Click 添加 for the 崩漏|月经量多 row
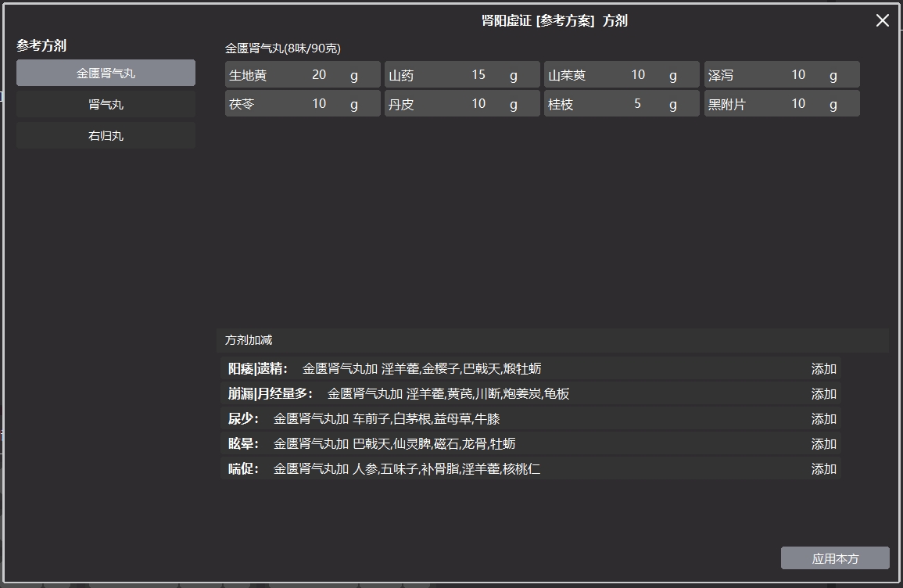903x588 pixels. point(823,394)
